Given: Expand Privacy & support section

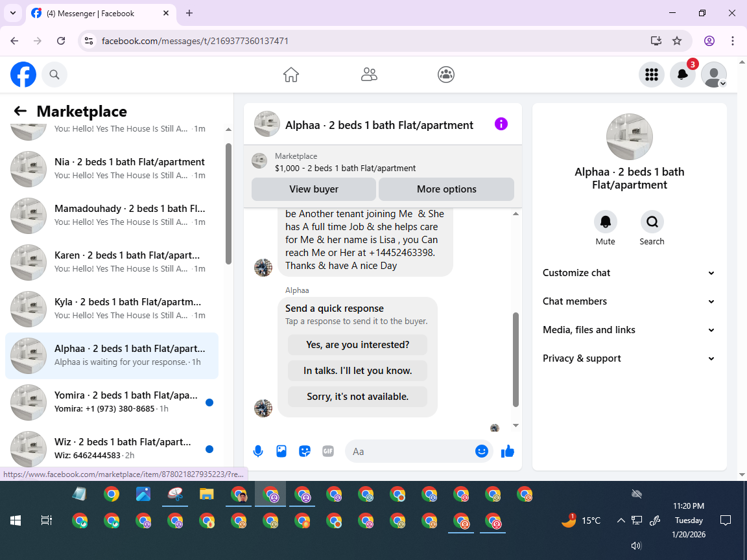Looking at the screenshot, I should tap(629, 358).
